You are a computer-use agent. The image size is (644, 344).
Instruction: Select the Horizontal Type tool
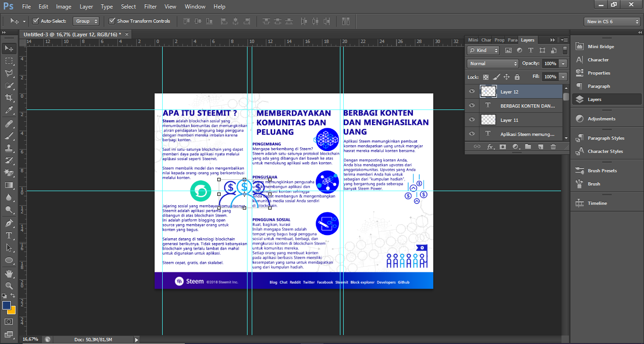[x=9, y=235]
